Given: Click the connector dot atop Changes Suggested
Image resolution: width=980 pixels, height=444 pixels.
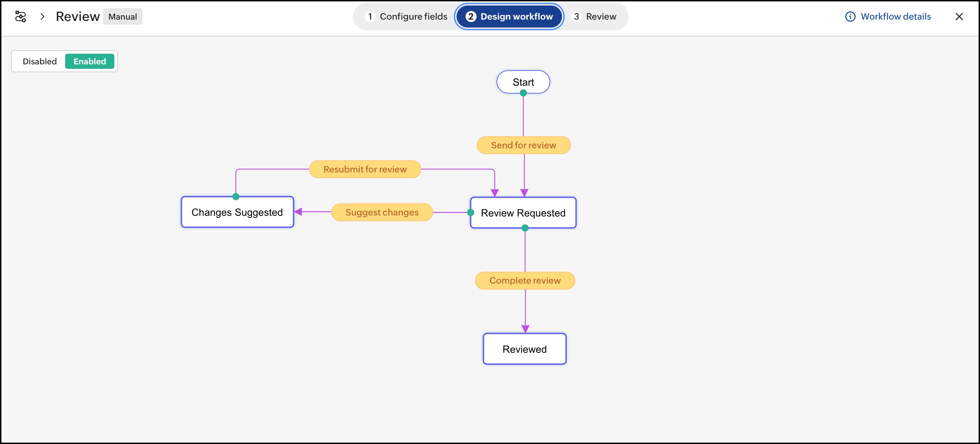Looking at the screenshot, I should click(236, 197).
